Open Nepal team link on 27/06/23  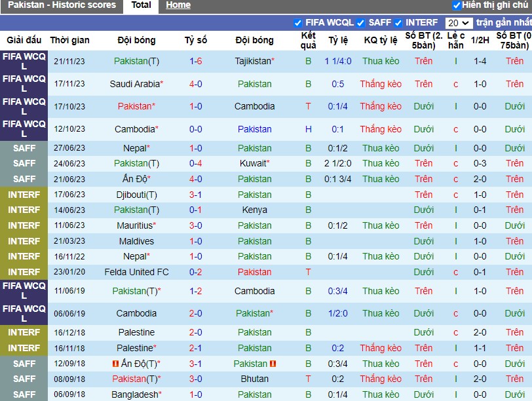(136, 148)
